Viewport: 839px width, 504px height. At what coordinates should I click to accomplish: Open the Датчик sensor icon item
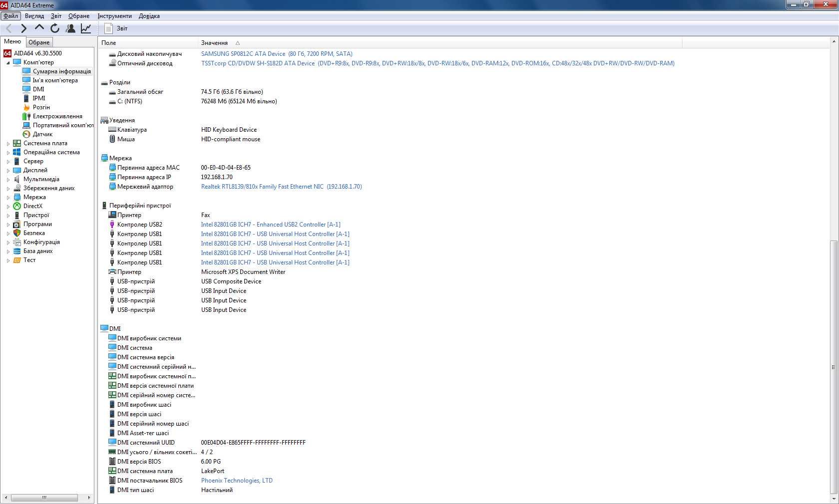point(26,134)
